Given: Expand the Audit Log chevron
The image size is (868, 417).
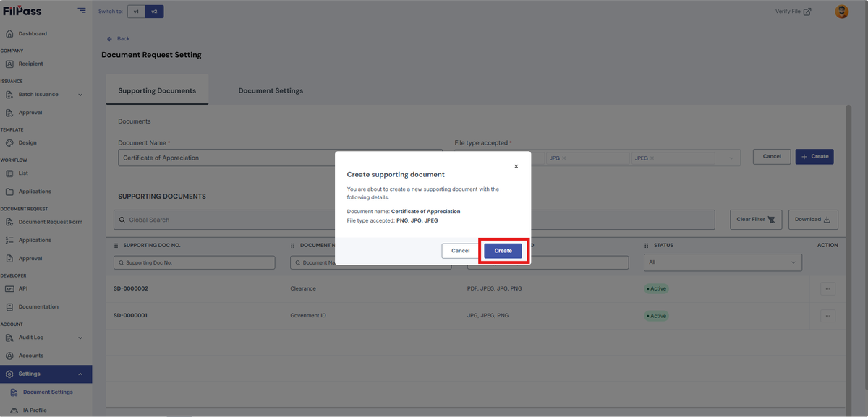Looking at the screenshot, I should [x=80, y=338].
